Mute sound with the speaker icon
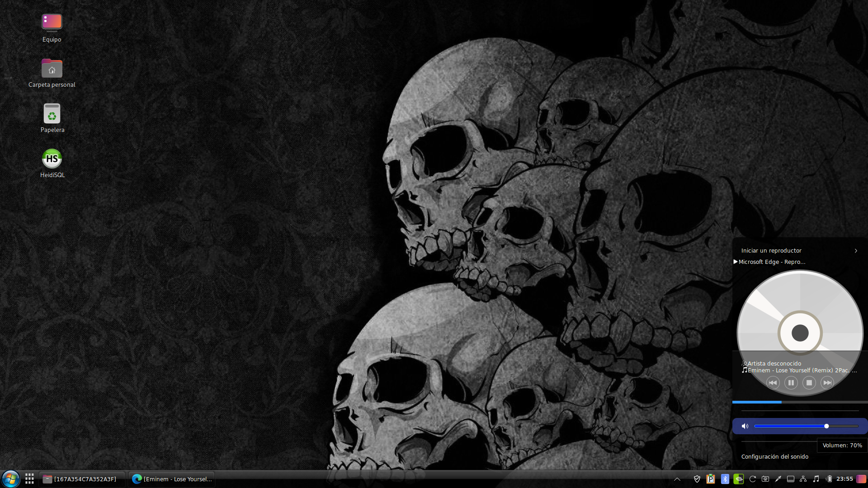Image resolution: width=868 pixels, height=488 pixels. (x=745, y=426)
